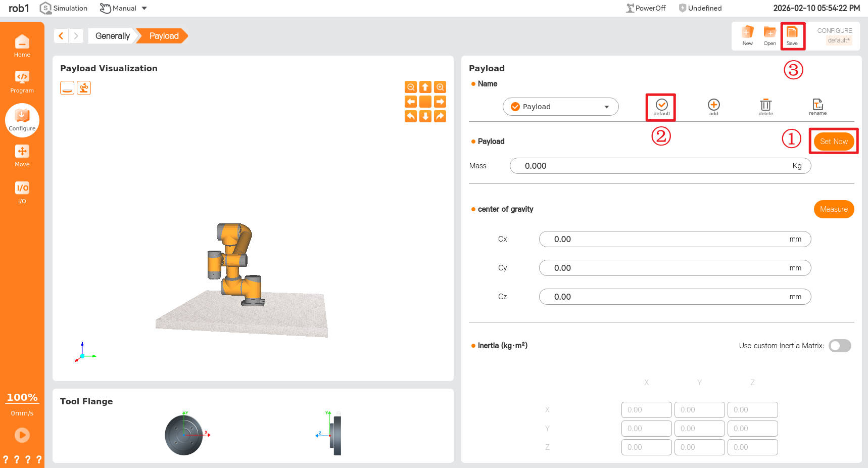Screen dimensions: 868x468
Task: Switch to the Generally breadcrumb tab
Action: point(112,36)
